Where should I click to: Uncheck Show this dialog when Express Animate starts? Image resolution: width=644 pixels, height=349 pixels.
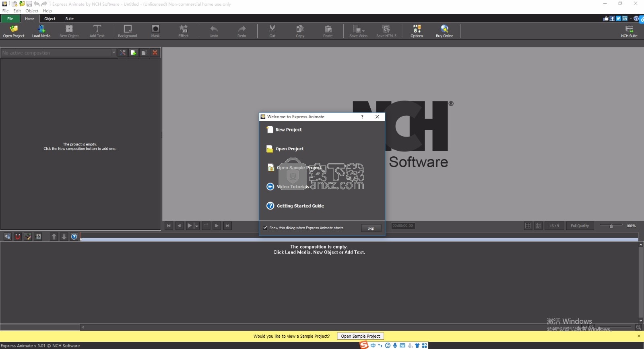pyautogui.click(x=265, y=228)
